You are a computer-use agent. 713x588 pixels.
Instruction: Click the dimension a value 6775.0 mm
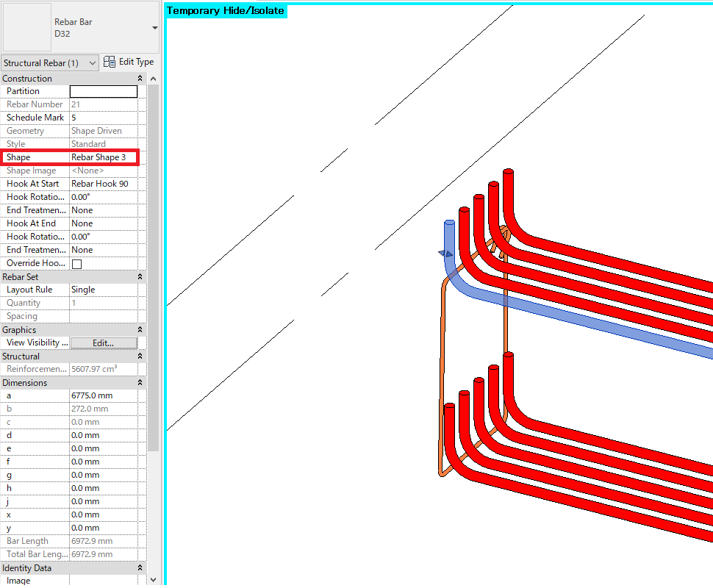103,395
